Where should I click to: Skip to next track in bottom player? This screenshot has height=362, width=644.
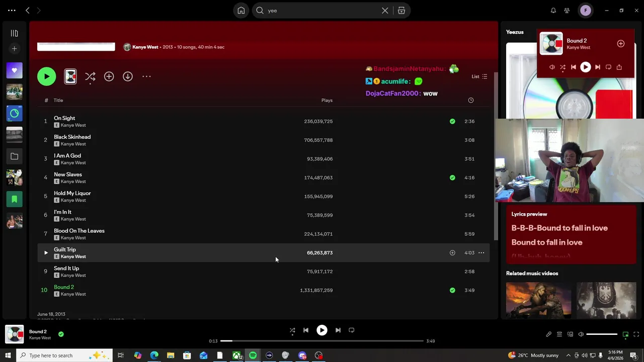tap(338, 330)
